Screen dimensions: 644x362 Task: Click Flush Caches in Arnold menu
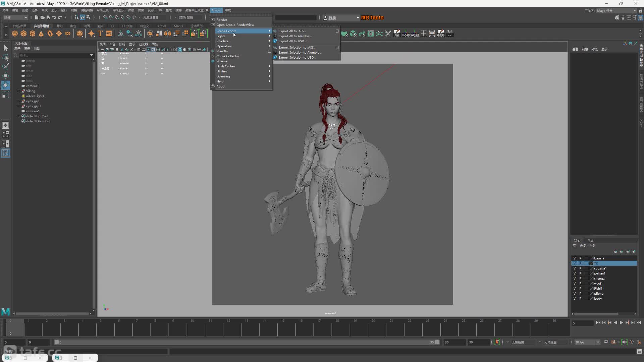point(242,66)
